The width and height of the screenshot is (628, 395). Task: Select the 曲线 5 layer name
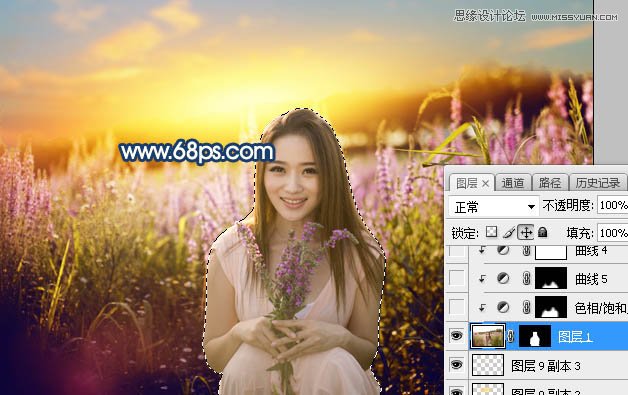point(591,279)
